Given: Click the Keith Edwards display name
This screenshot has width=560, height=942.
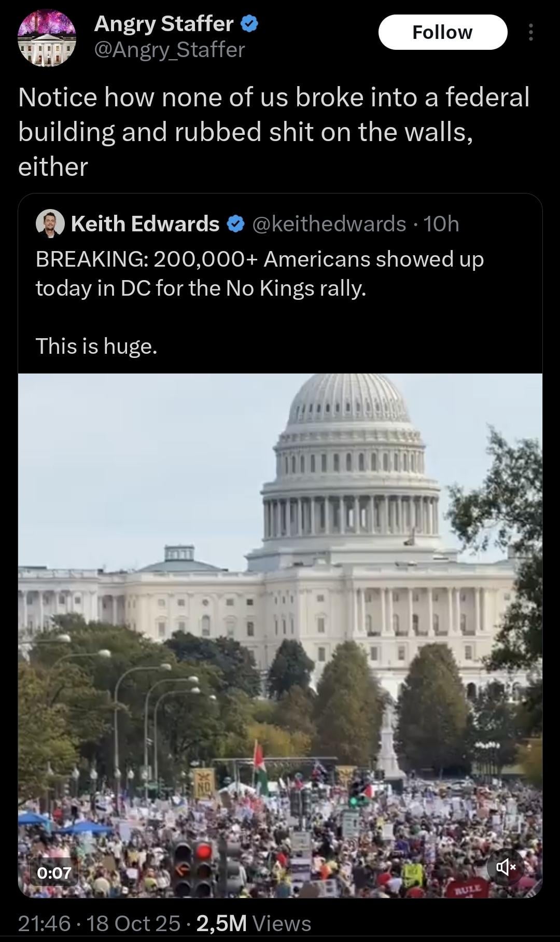Looking at the screenshot, I should pos(145,224).
